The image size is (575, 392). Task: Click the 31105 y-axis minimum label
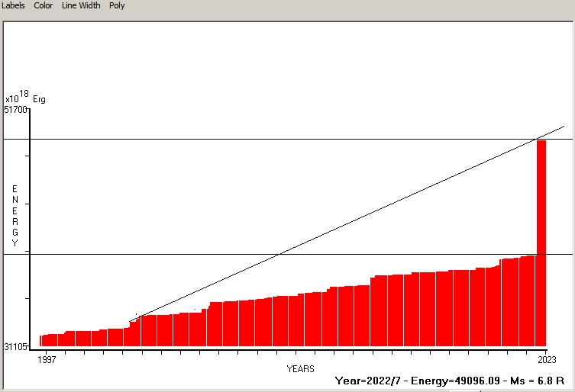coord(16,347)
